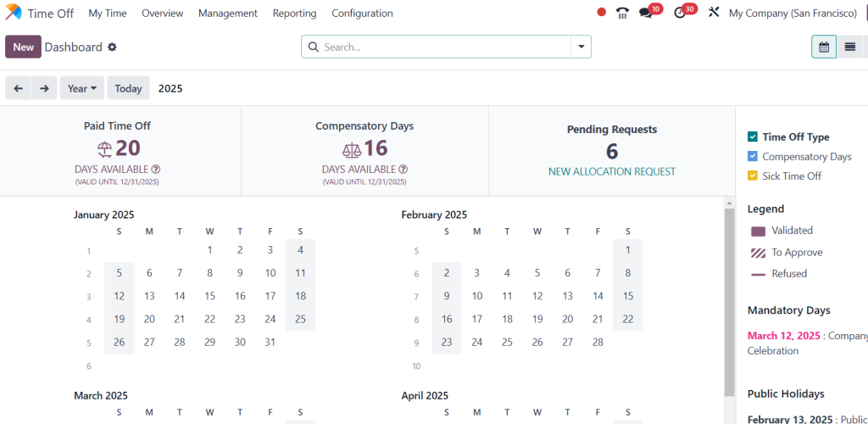Select Sunday January 26 in the calendar
The height and width of the screenshot is (424, 868).
(119, 342)
